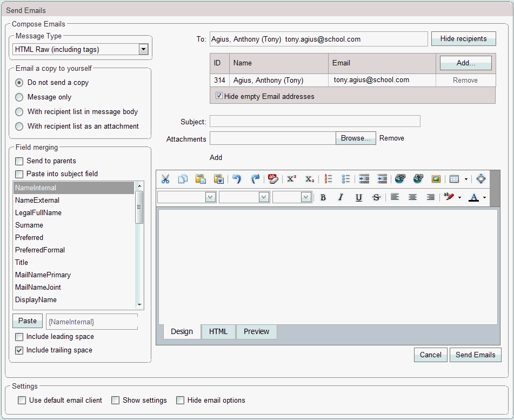Enable 'Send to parents' checkbox
This screenshot has height=420, width=514.
[19, 161]
